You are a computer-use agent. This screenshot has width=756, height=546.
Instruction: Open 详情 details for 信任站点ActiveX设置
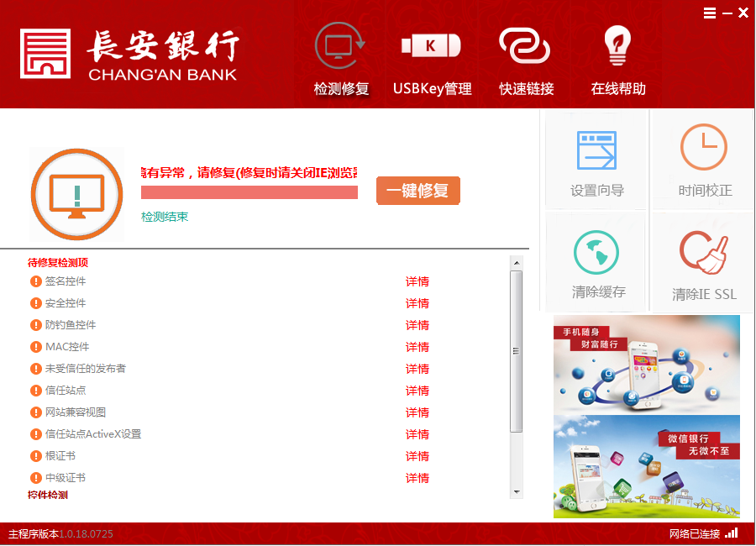tap(417, 434)
